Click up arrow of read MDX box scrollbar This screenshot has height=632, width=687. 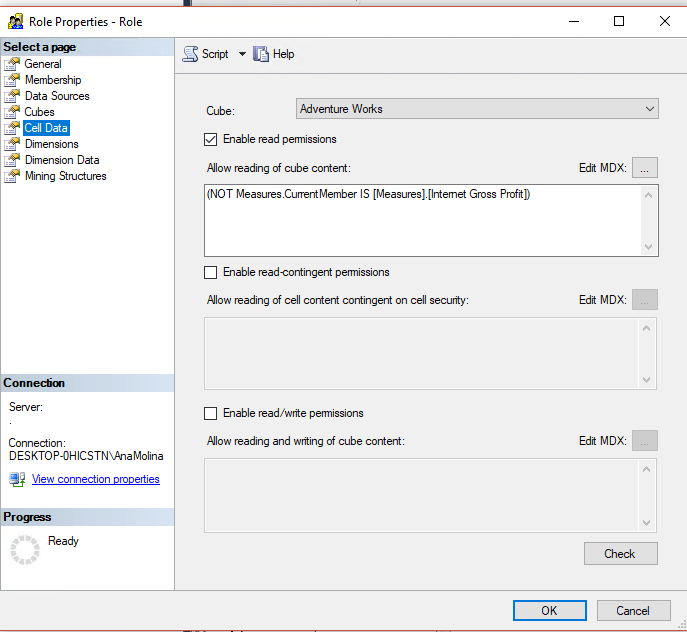(x=649, y=195)
